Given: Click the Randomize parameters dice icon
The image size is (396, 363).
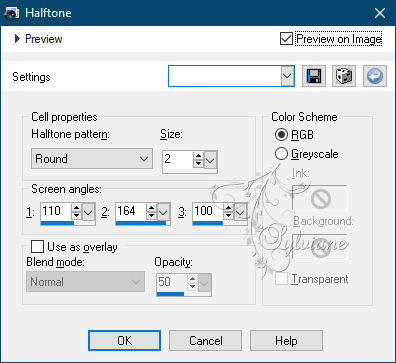Looking at the screenshot, I should [x=344, y=76].
